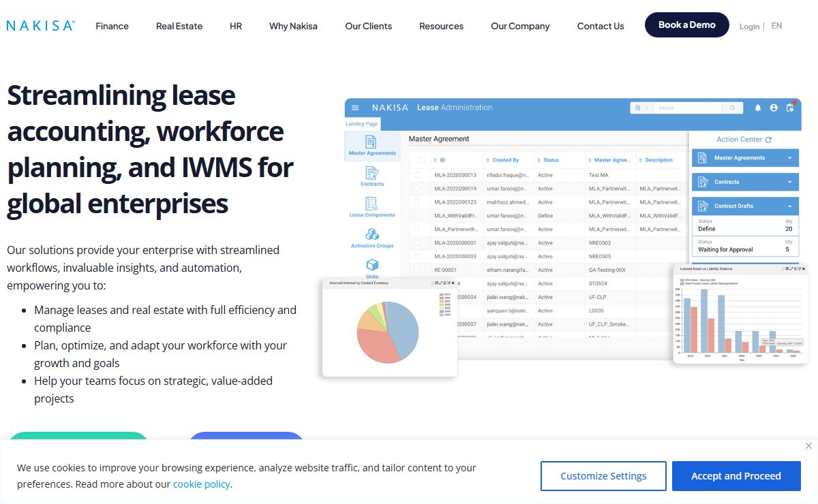Check row MLA_WithValidFr... checkbox
This screenshot has width=818, height=504.
point(416,216)
